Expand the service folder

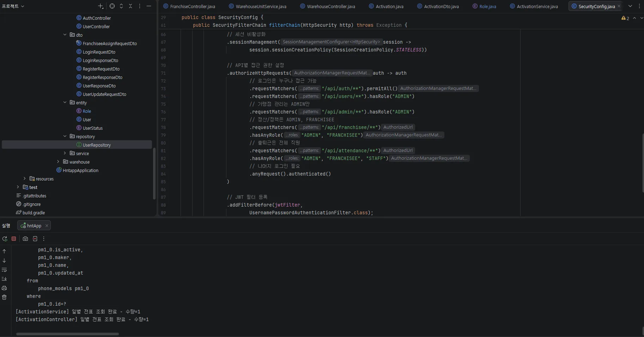pyautogui.click(x=65, y=153)
